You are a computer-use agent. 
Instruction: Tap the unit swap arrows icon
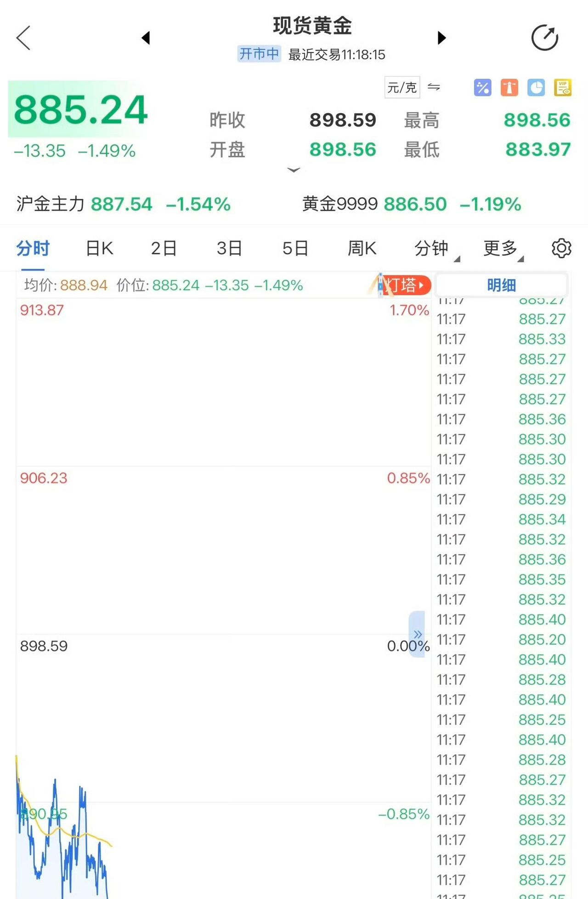tap(434, 87)
